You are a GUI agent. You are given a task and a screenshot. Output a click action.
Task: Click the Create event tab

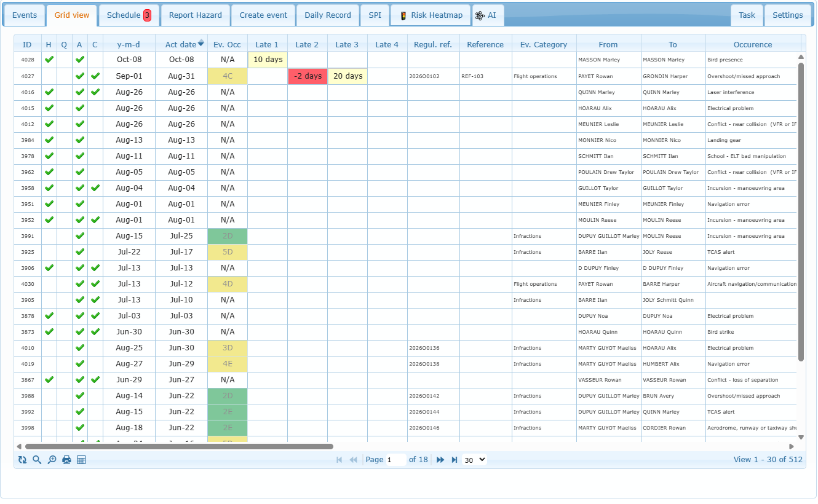[263, 15]
